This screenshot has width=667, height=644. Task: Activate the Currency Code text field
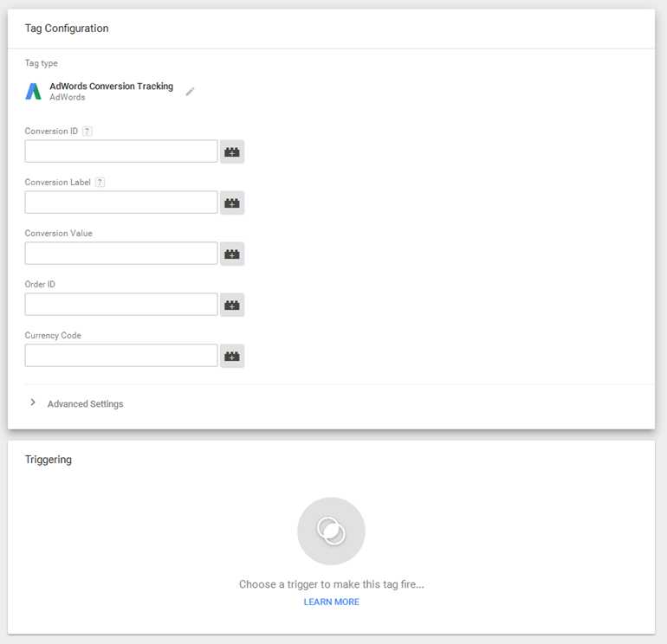pyautogui.click(x=121, y=356)
